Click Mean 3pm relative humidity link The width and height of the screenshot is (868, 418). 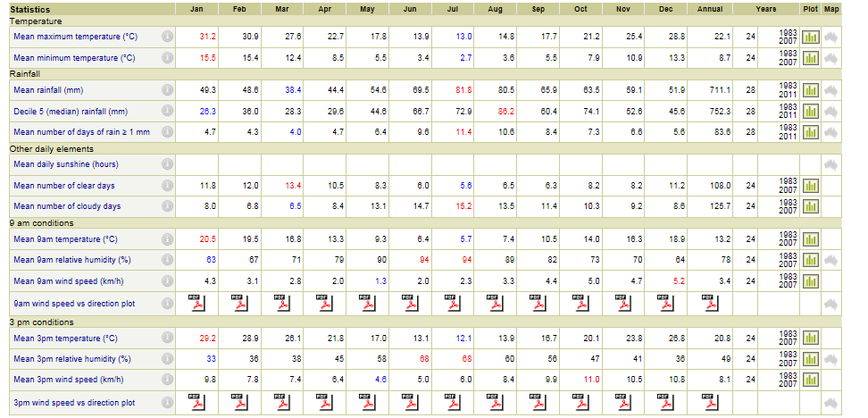click(71, 359)
